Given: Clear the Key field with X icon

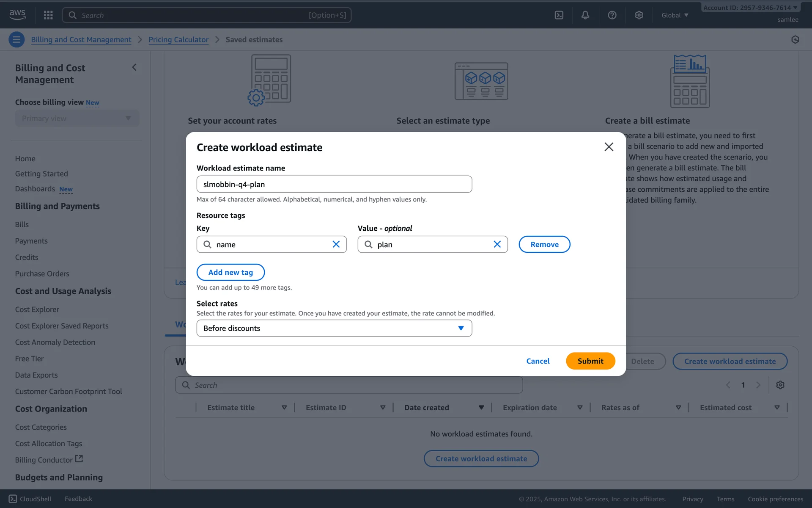Looking at the screenshot, I should pyautogui.click(x=336, y=244).
